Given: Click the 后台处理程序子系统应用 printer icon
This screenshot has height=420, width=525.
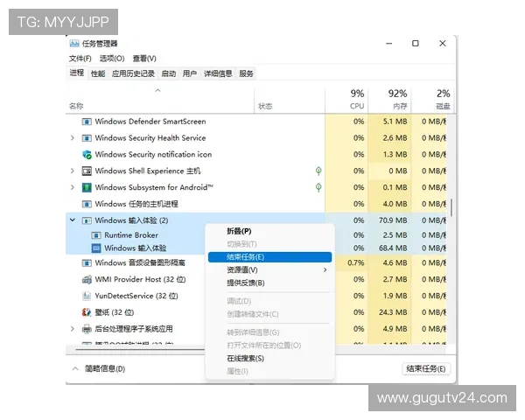Looking at the screenshot, I should pos(87,329).
